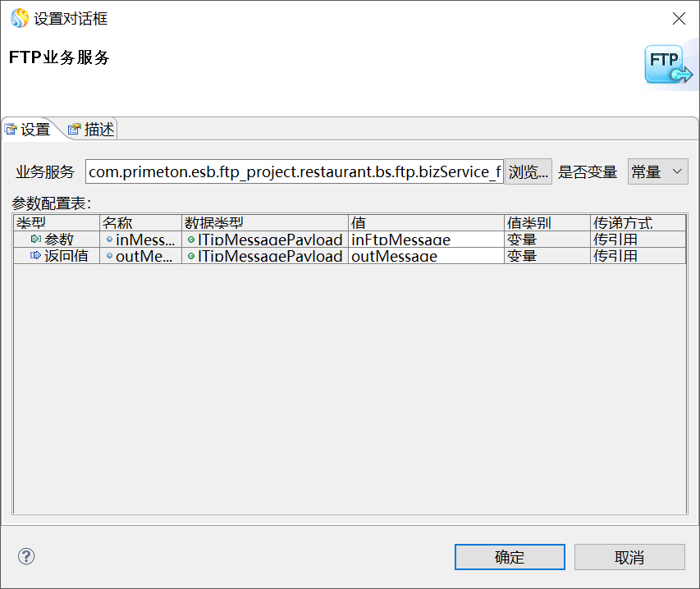Switch to the 描述 tab
The height and width of the screenshot is (589, 700).
click(x=91, y=130)
